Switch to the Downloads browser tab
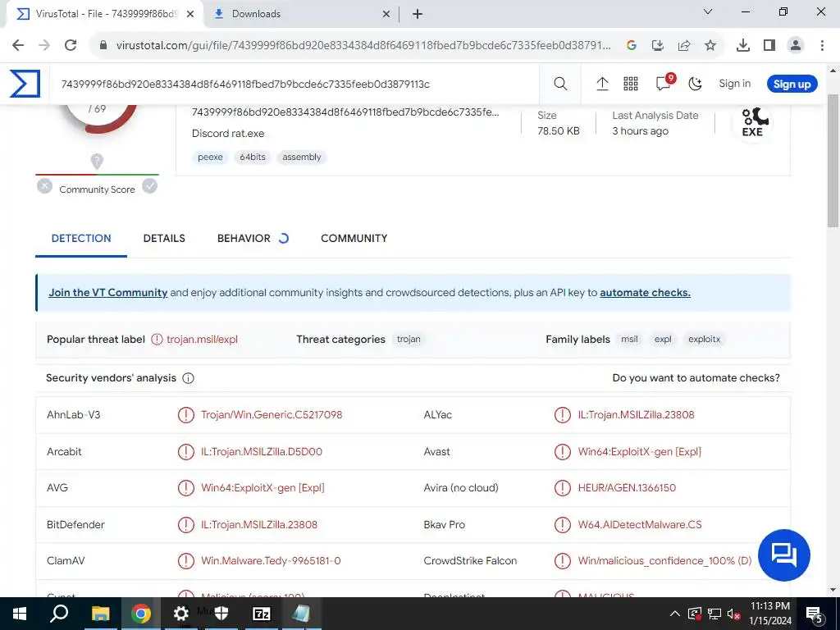This screenshot has width=840, height=630. pyautogui.click(x=299, y=14)
